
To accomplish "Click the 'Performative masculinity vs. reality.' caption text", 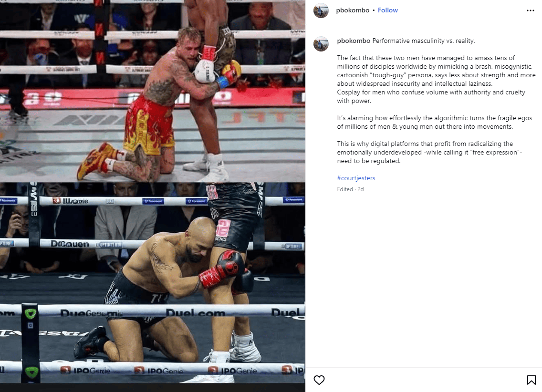I will coord(424,41).
